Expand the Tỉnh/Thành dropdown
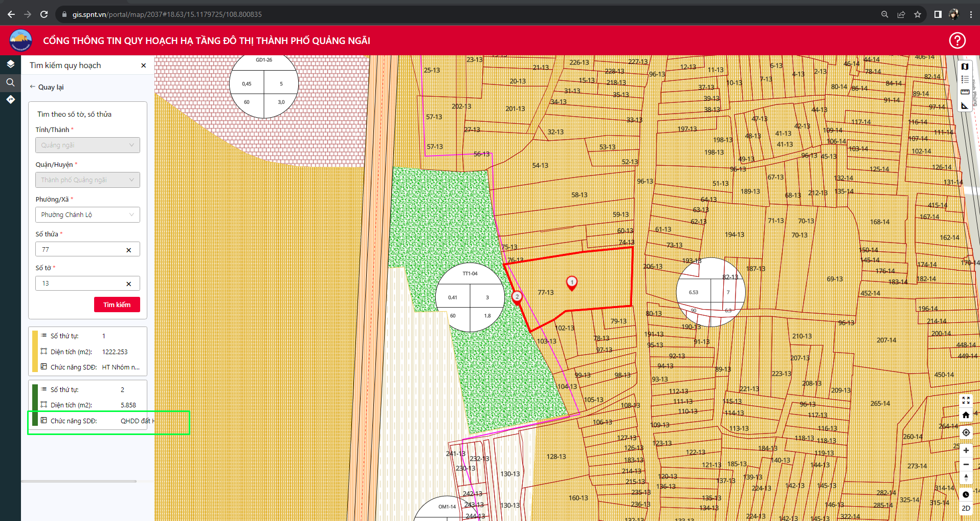Viewport: 980px width, 521px height. [x=87, y=145]
